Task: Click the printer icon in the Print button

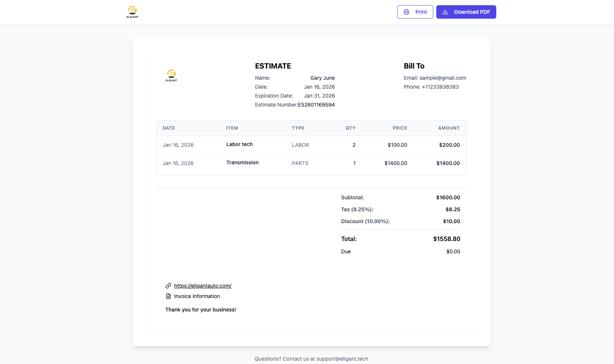Action: 406,12
